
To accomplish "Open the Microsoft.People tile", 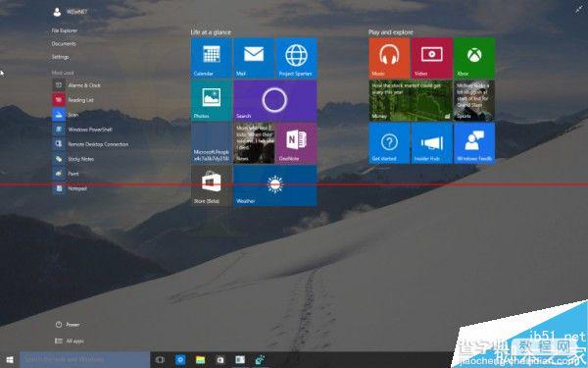I will tap(211, 143).
